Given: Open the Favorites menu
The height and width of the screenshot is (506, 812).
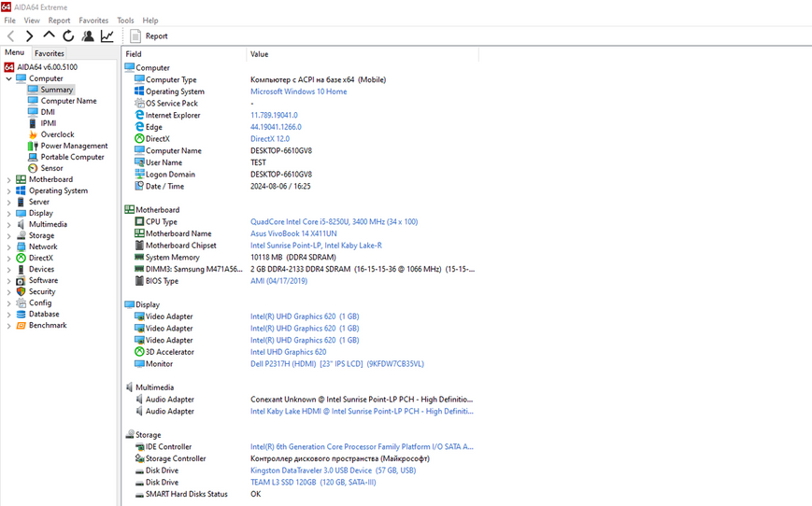Looking at the screenshot, I should (93, 21).
